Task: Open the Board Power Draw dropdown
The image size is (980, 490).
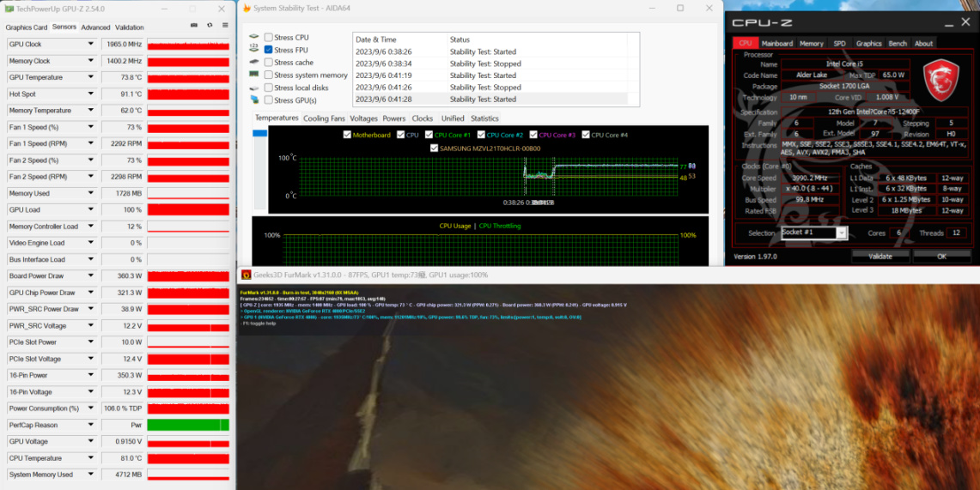Action: [91, 276]
